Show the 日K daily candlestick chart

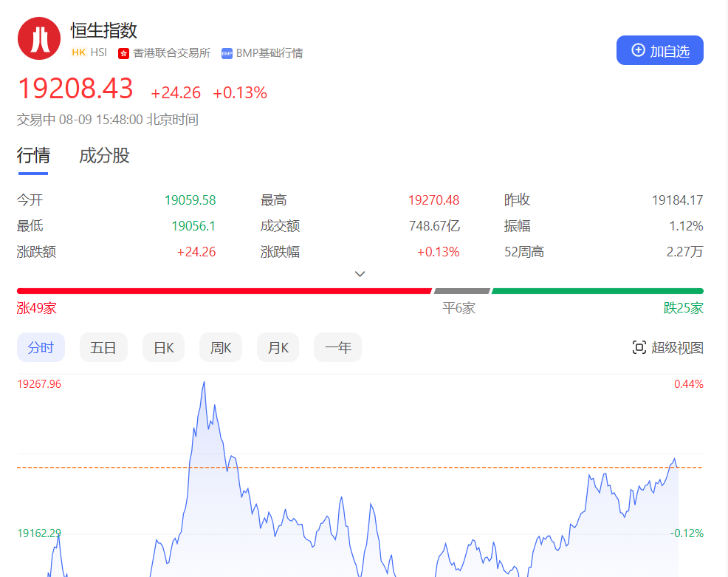click(x=163, y=347)
